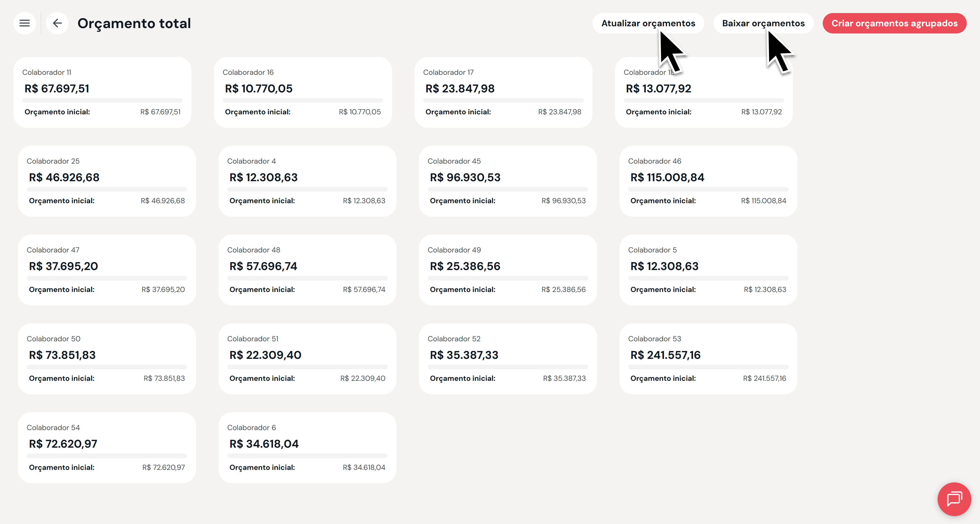The image size is (980, 524).
Task: Click the Colaborador 25 card
Action: (107, 181)
